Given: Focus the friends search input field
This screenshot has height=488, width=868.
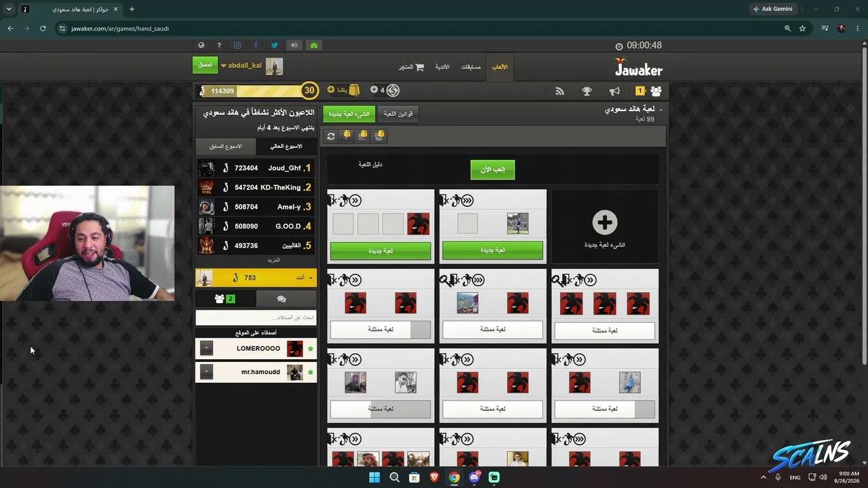Looking at the screenshot, I should [x=256, y=317].
